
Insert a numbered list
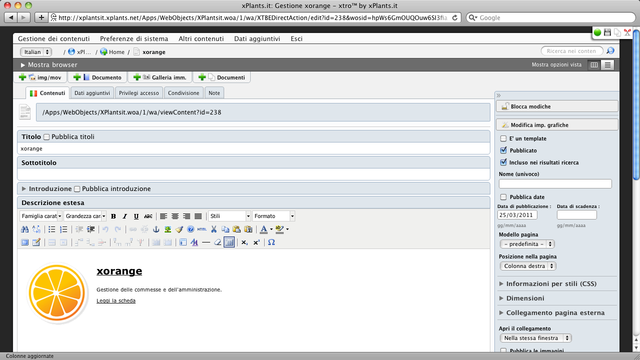click(x=63, y=229)
